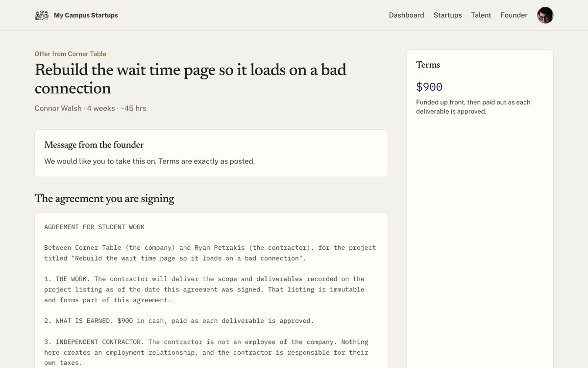Open the user profile avatar
The image size is (588, 368).
(x=545, y=15)
